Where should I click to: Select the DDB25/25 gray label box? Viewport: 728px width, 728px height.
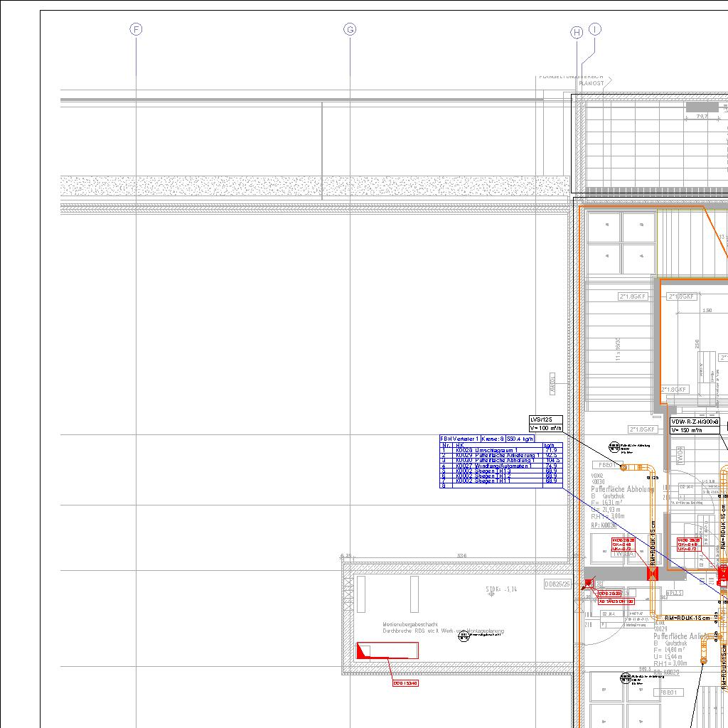(558, 583)
